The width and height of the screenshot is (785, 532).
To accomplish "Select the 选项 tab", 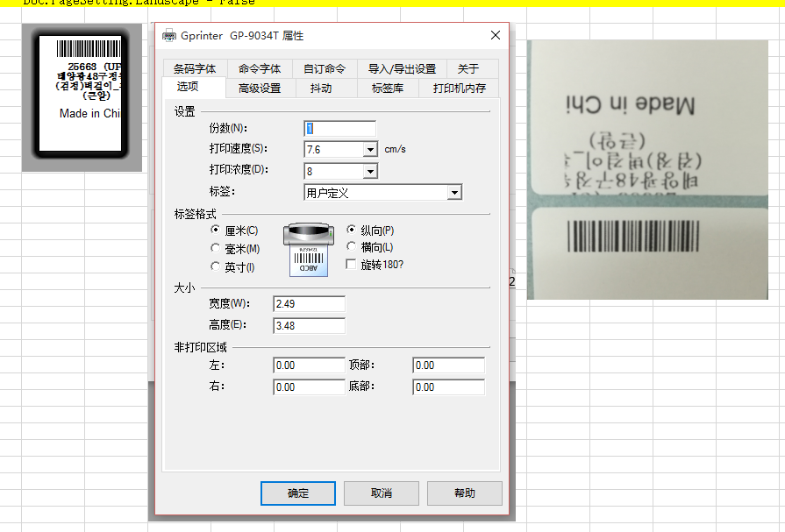I will 194,87.
